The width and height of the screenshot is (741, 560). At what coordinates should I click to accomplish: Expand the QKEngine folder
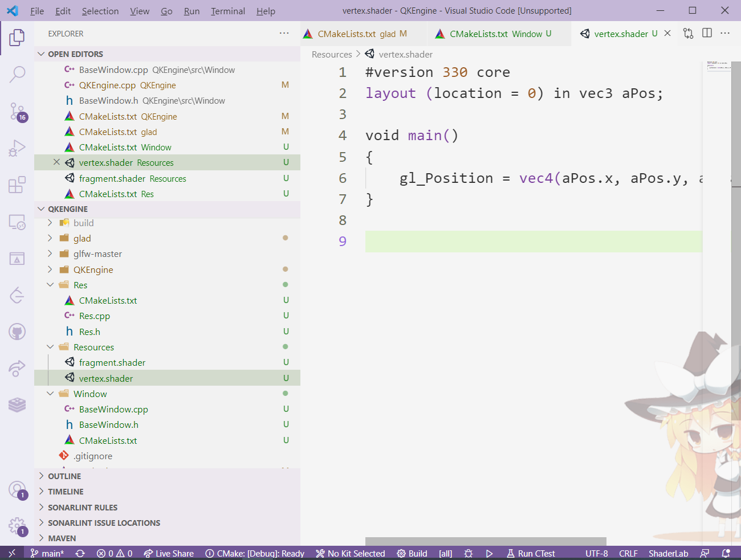coord(50,269)
